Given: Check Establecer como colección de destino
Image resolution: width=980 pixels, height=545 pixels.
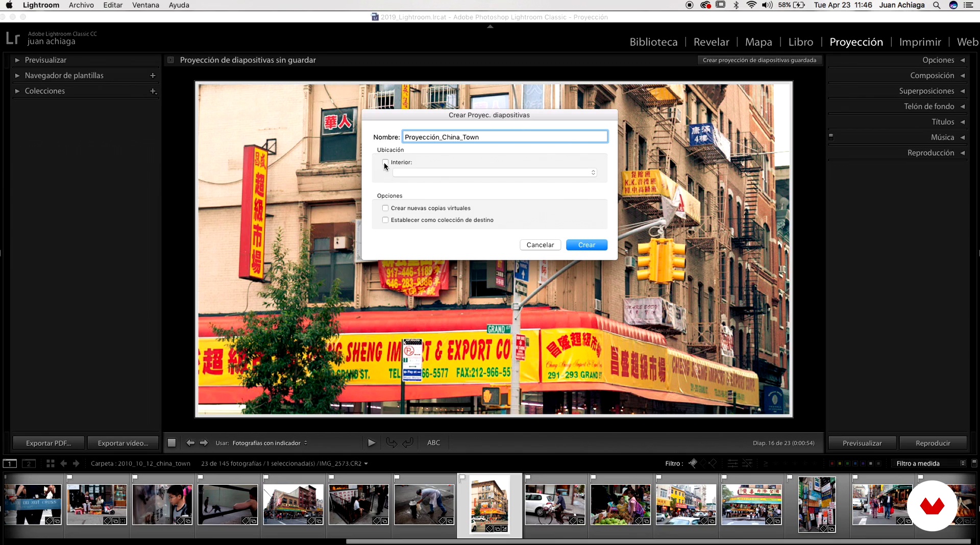Looking at the screenshot, I should (x=385, y=220).
